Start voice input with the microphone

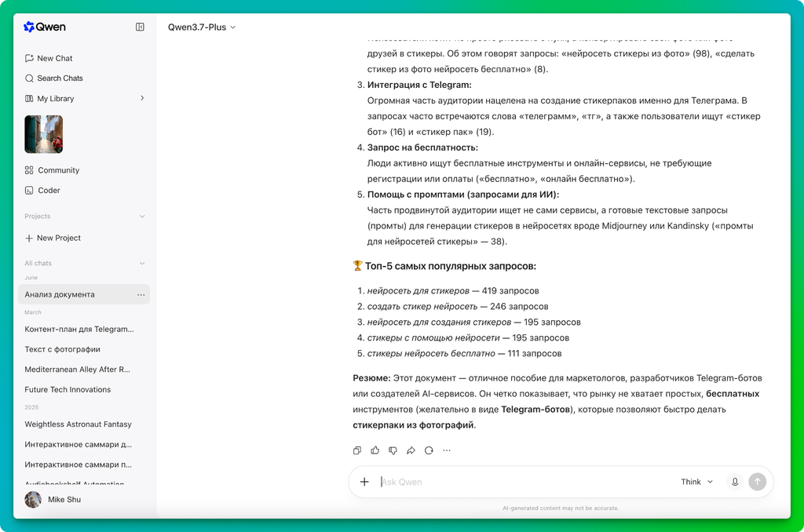735,482
